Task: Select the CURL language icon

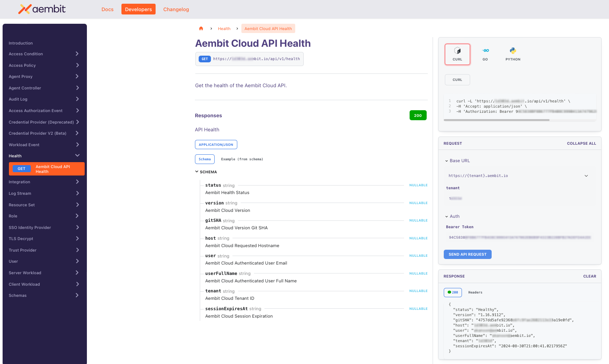Action: (457, 54)
